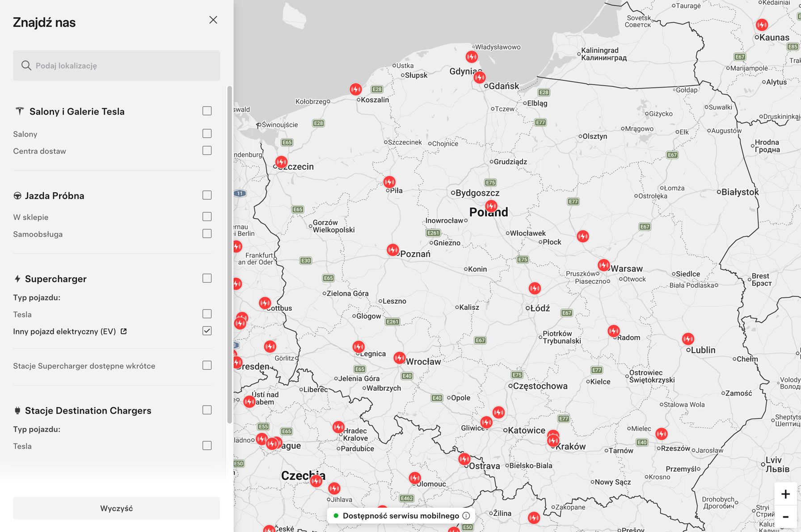
Task: Click the search magnifier icon
Action: pos(26,66)
